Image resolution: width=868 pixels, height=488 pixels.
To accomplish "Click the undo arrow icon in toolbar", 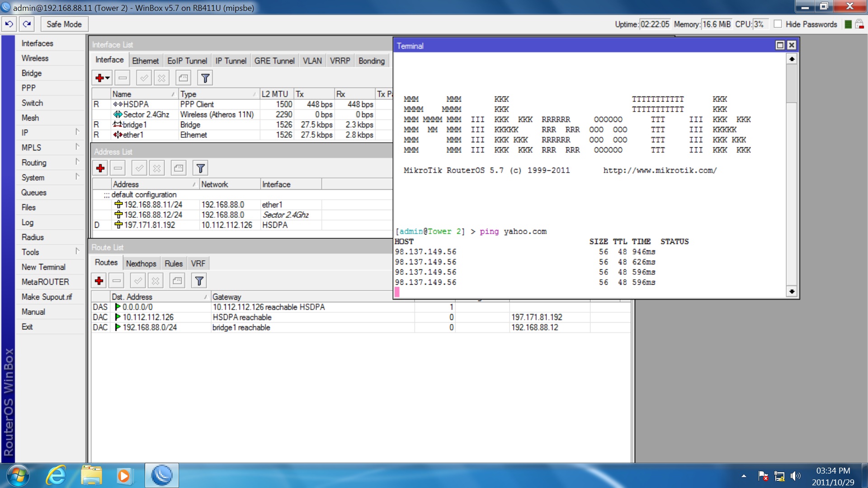I will click(9, 24).
